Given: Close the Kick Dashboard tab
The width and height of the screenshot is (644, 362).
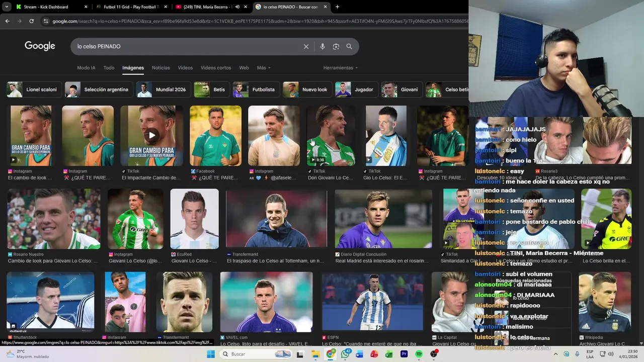Looking at the screenshot, I should coord(86,7).
